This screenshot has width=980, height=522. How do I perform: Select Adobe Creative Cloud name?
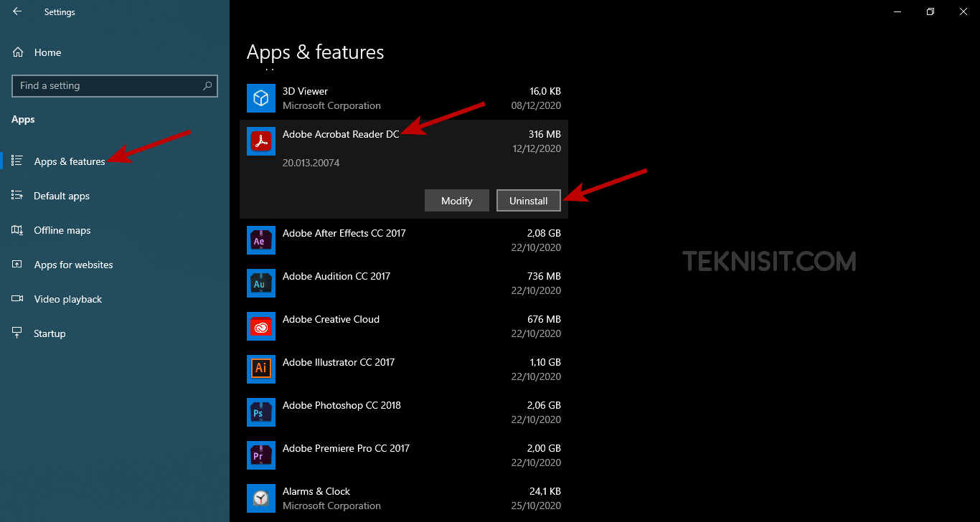click(x=331, y=319)
